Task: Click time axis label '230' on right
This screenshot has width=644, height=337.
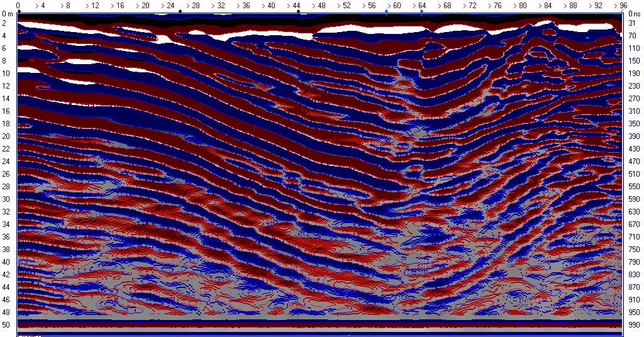Action: (634, 86)
